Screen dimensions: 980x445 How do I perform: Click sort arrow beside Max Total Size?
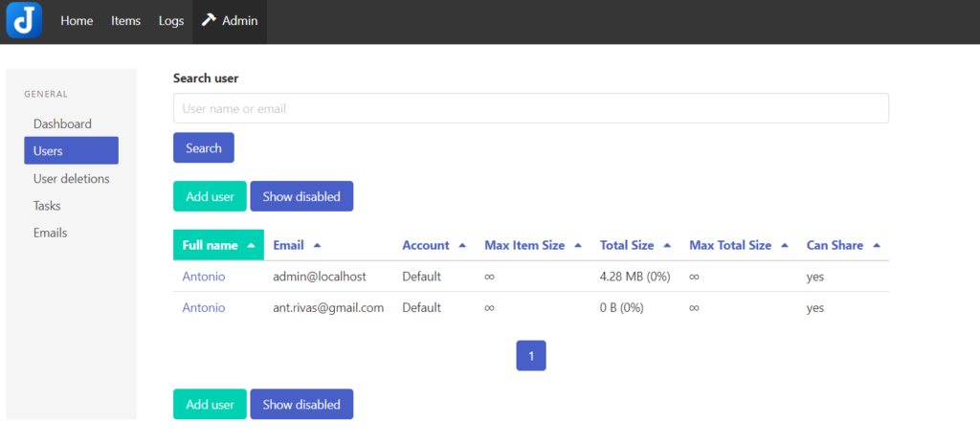785,246
